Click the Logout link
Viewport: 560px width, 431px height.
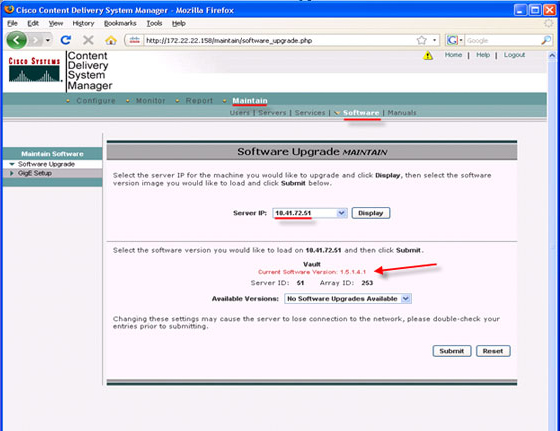tap(514, 55)
